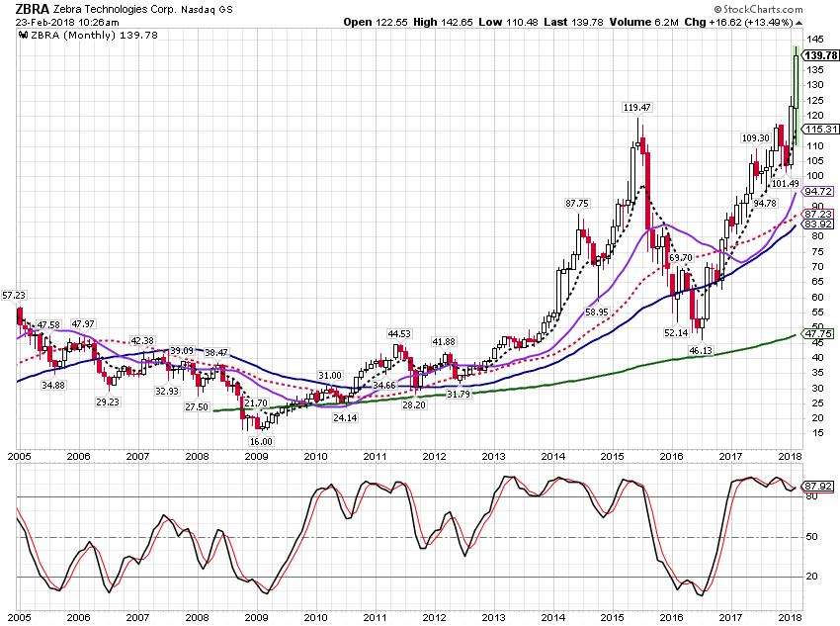
Task: Click the Low 110.48 value in the header
Action: pos(508,23)
